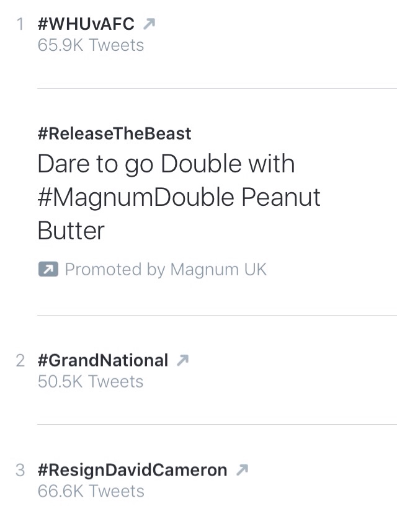Screen dimensions: 397x532
Task: Tap the trending arrow beside #WHUvAFC
Action: (148, 24)
